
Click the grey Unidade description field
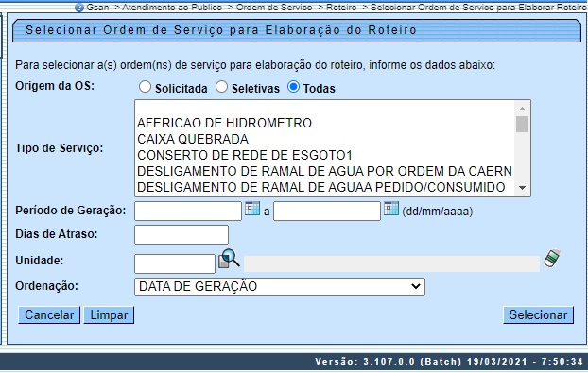391,263
